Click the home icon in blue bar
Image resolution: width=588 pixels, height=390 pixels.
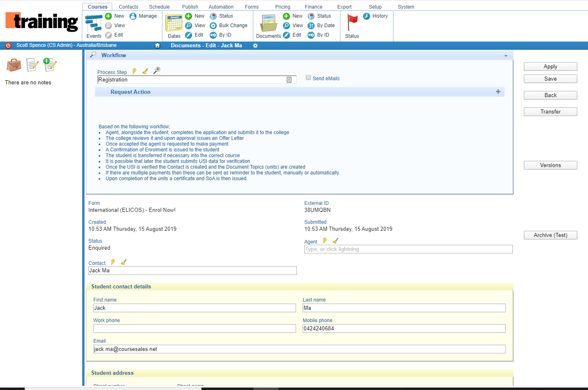click(x=157, y=46)
